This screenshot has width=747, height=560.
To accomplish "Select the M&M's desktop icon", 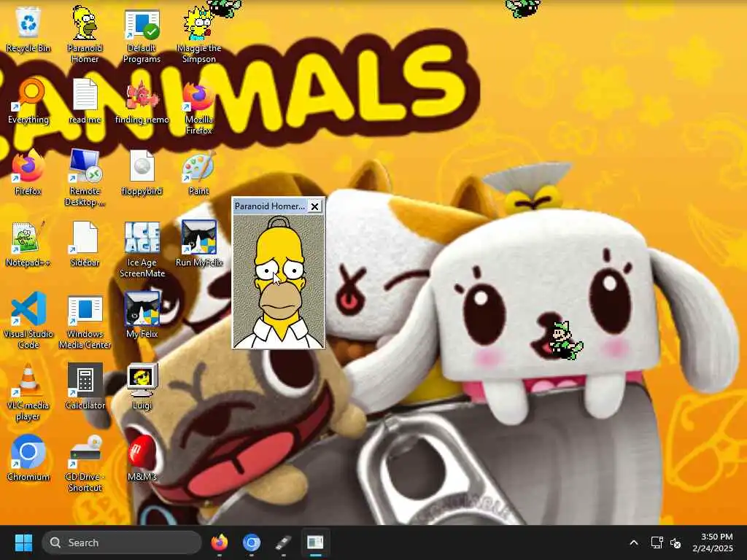I will pos(142,459).
